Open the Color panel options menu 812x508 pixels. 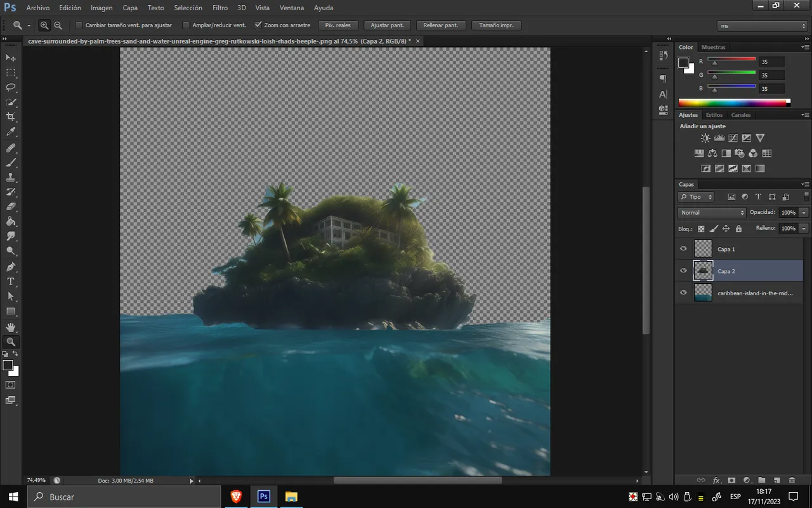(804, 47)
